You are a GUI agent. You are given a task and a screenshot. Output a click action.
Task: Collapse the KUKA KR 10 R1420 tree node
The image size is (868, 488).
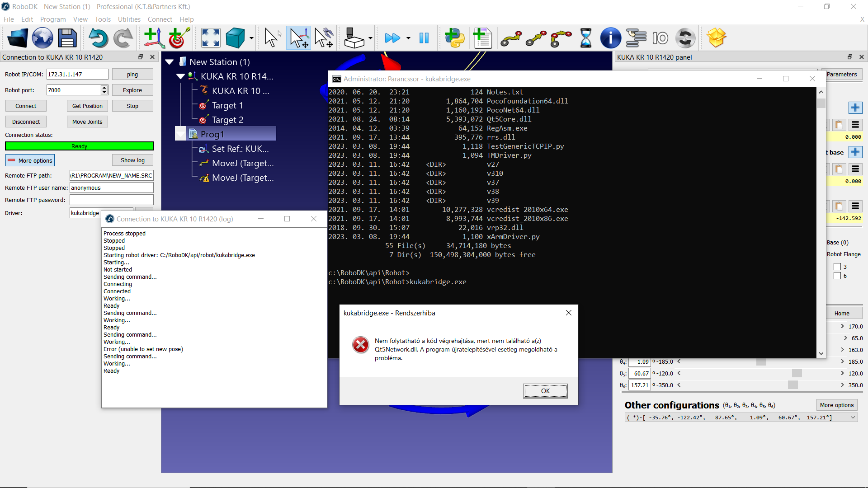(x=180, y=76)
